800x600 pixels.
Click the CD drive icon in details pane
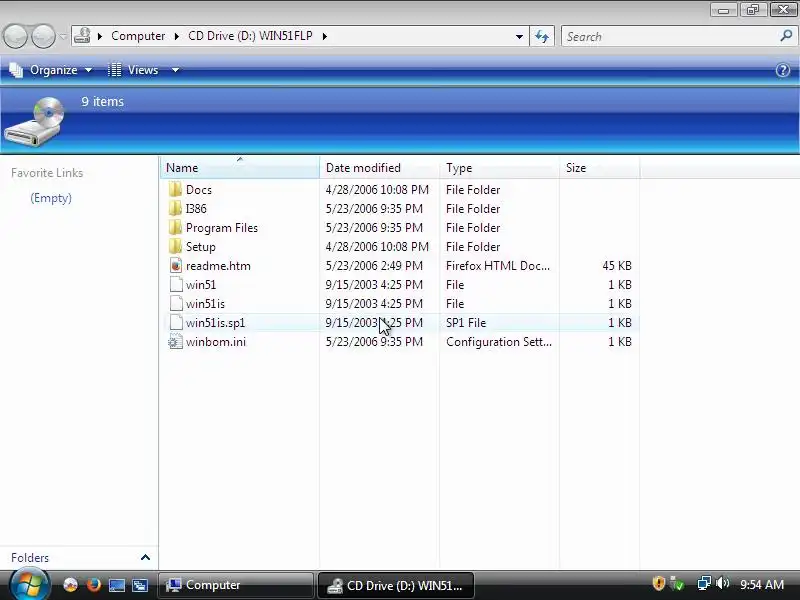[x=35, y=122]
